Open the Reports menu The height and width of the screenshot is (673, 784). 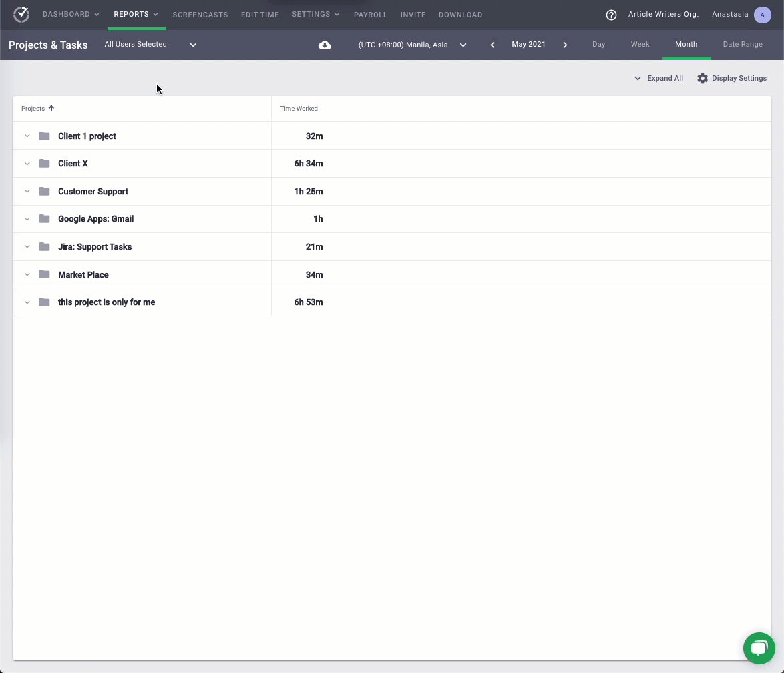click(136, 14)
